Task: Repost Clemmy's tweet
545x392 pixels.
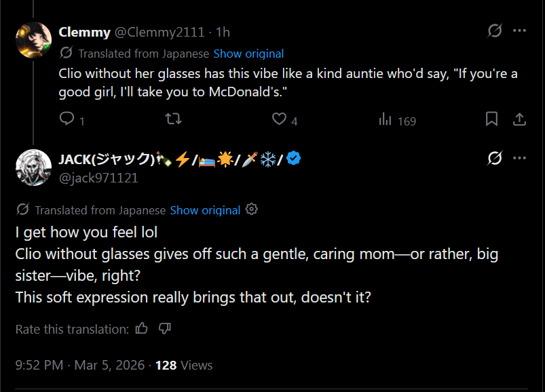Action: 173,119
